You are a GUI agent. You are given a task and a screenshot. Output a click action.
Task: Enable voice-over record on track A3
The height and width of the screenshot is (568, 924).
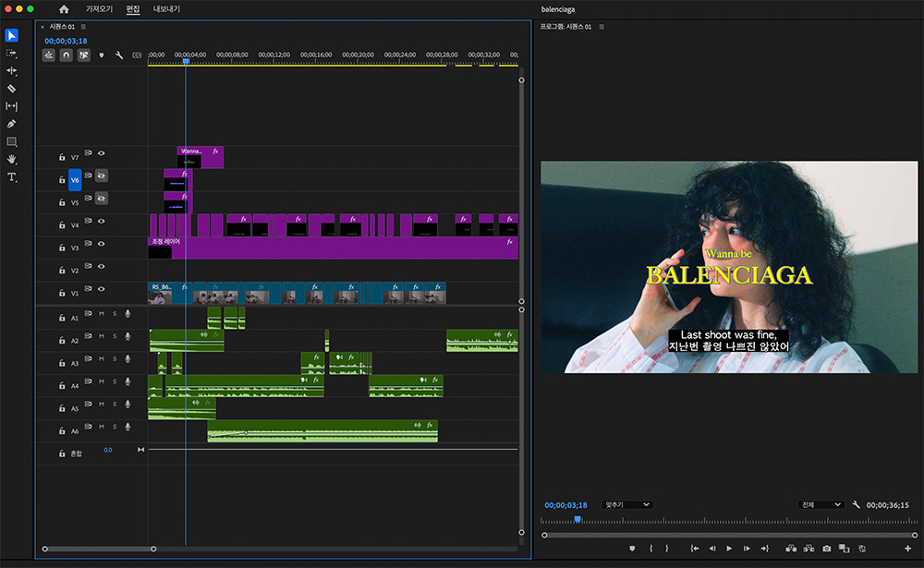point(128,359)
